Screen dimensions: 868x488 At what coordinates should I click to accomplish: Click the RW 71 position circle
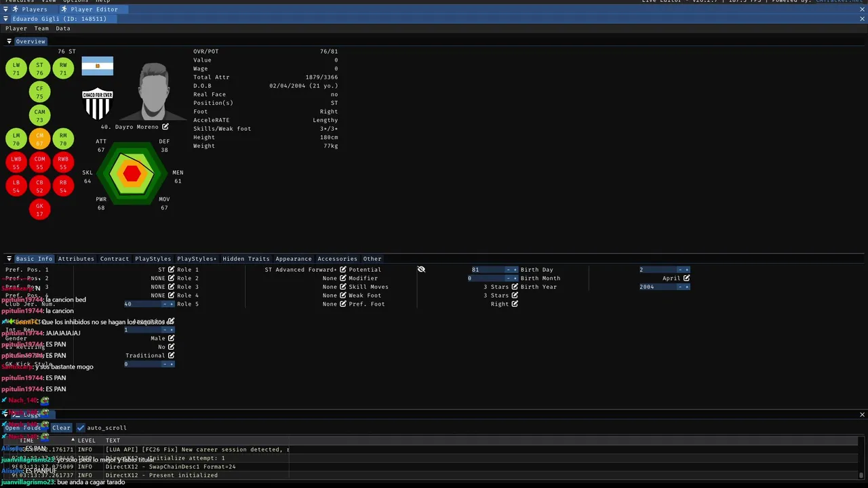63,68
